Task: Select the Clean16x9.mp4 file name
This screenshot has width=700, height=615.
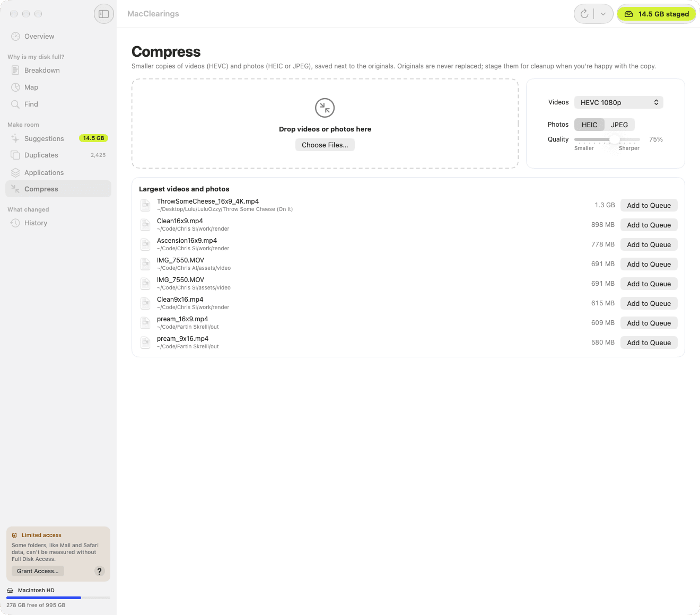Action: click(x=180, y=221)
